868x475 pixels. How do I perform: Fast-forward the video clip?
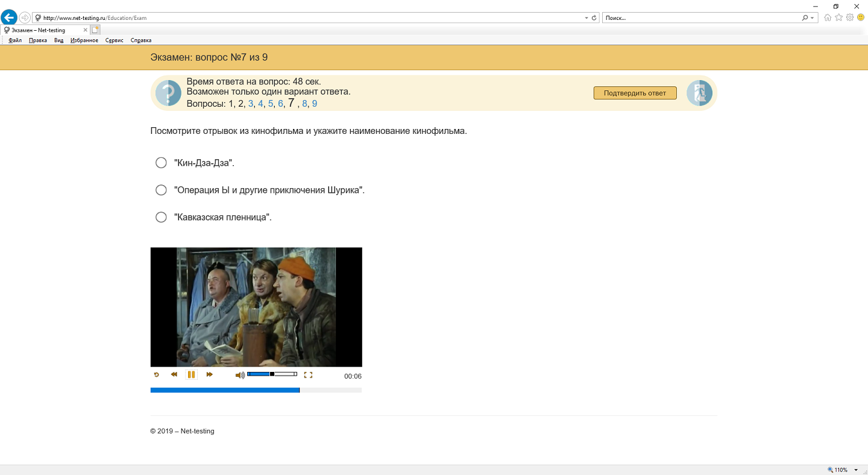pyautogui.click(x=209, y=375)
